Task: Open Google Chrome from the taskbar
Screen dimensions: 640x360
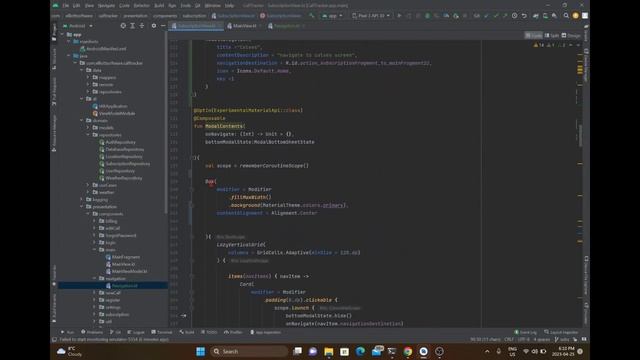Action: click(408, 351)
